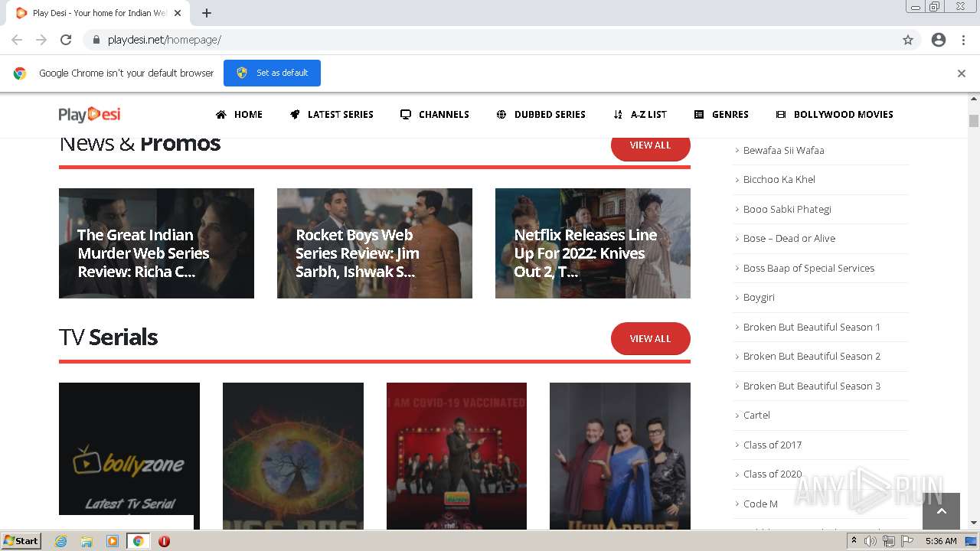Click the address bar URL
This screenshot has width=980, height=551.
[x=165, y=40]
